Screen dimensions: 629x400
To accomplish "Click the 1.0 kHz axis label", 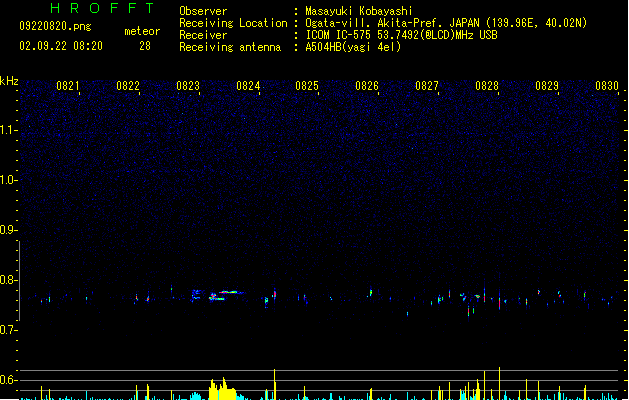I will pyautogui.click(x=8, y=180).
